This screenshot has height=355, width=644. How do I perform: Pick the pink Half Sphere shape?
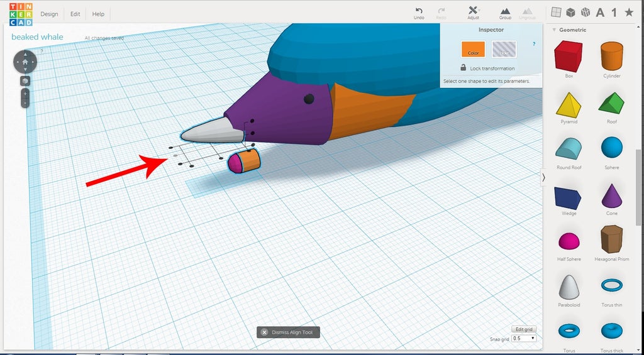tap(569, 241)
